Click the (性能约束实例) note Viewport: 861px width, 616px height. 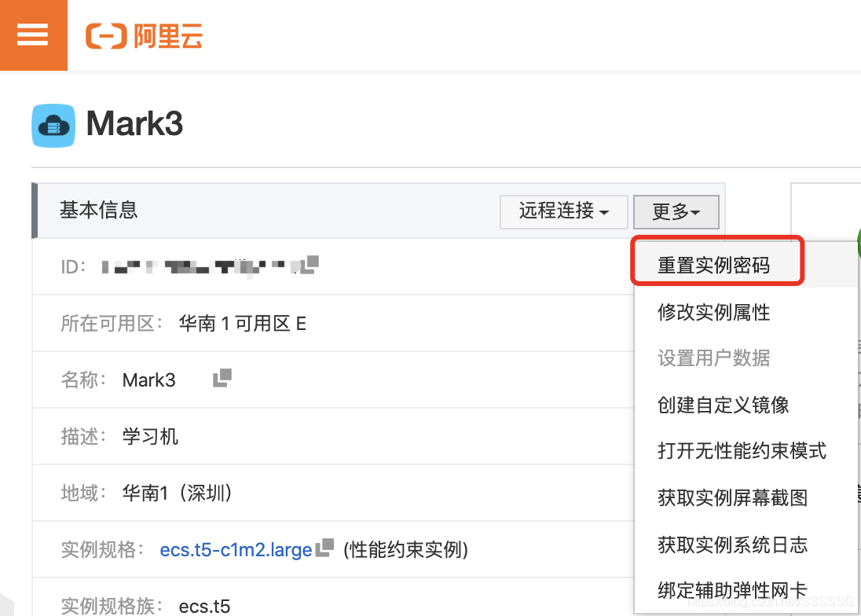click(405, 549)
